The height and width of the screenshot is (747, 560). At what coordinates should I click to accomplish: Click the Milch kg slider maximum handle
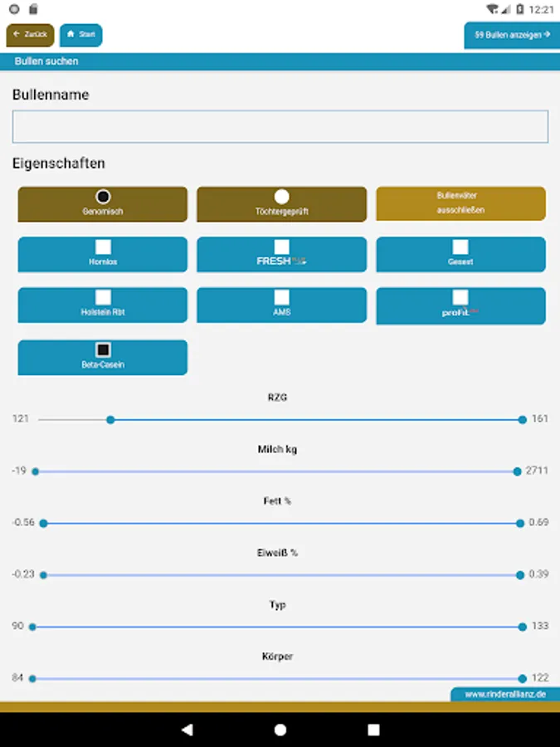coord(518,471)
